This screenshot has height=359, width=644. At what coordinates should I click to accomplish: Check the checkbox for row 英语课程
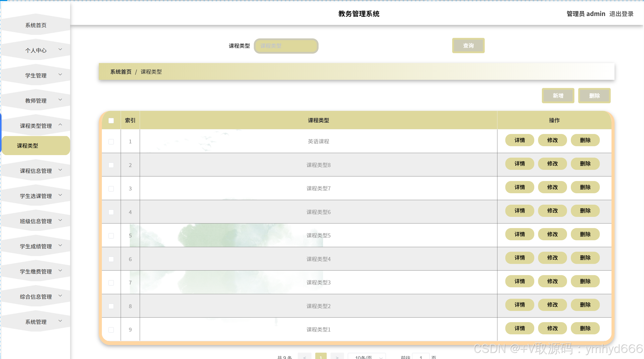[x=111, y=142]
